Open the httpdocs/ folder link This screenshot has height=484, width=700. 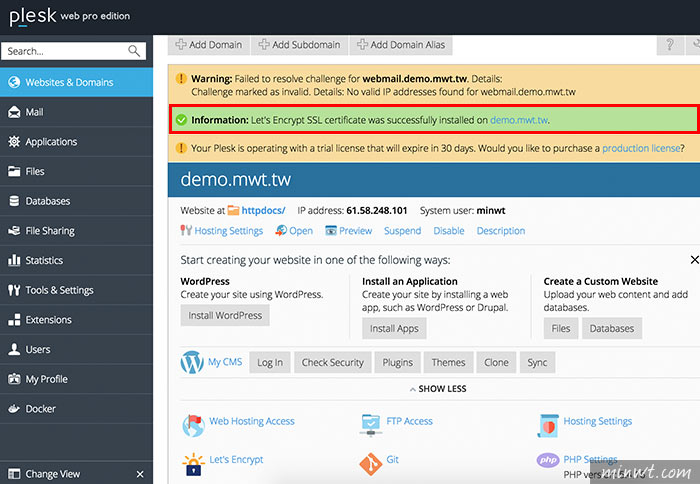(x=263, y=210)
